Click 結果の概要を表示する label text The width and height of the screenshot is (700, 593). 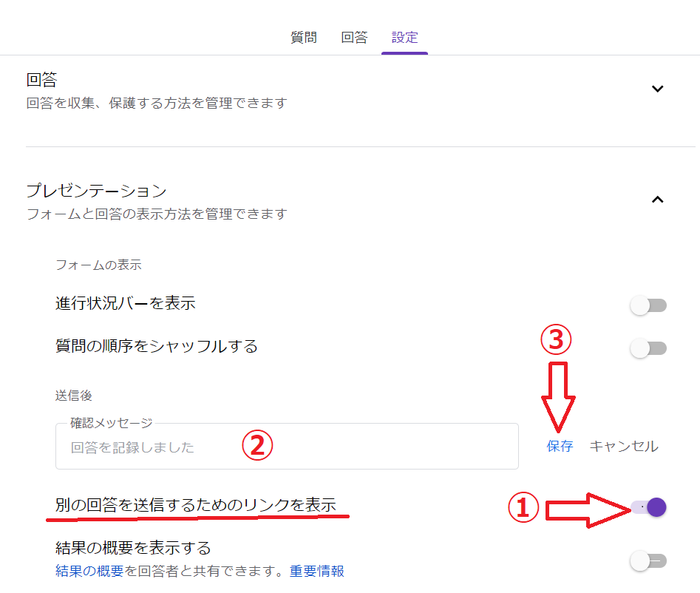[133, 547]
